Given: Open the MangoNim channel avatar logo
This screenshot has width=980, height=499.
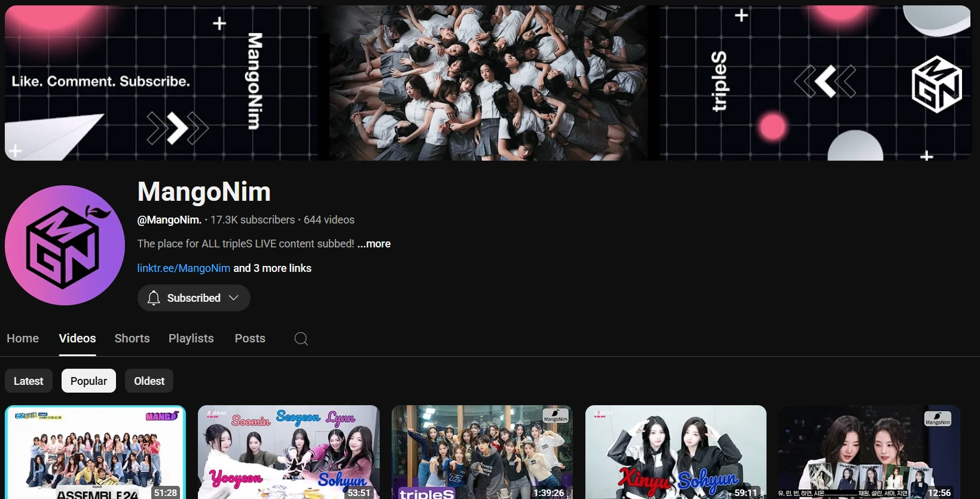Looking at the screenshot, I should 65,245.
